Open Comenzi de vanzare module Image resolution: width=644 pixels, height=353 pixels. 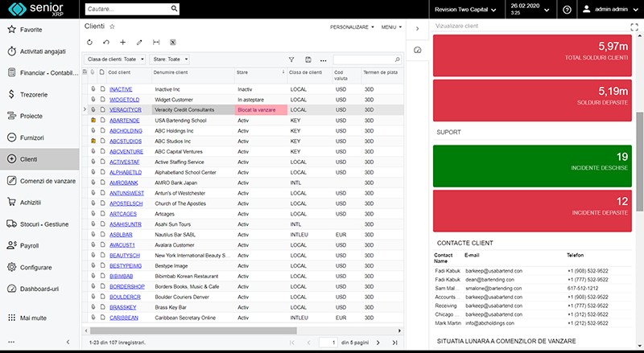pos(39,181)
